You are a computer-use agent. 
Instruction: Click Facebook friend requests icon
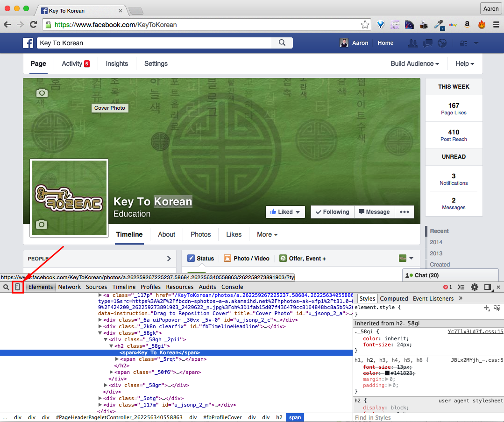(x=412, y=43)
